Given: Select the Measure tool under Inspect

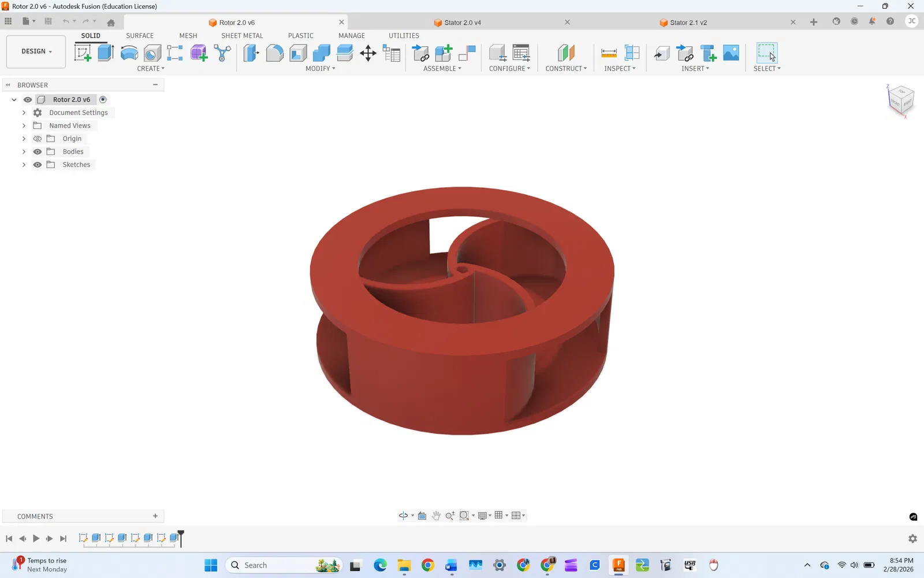Looking at the screenshot, I should [x=609, y=53].
